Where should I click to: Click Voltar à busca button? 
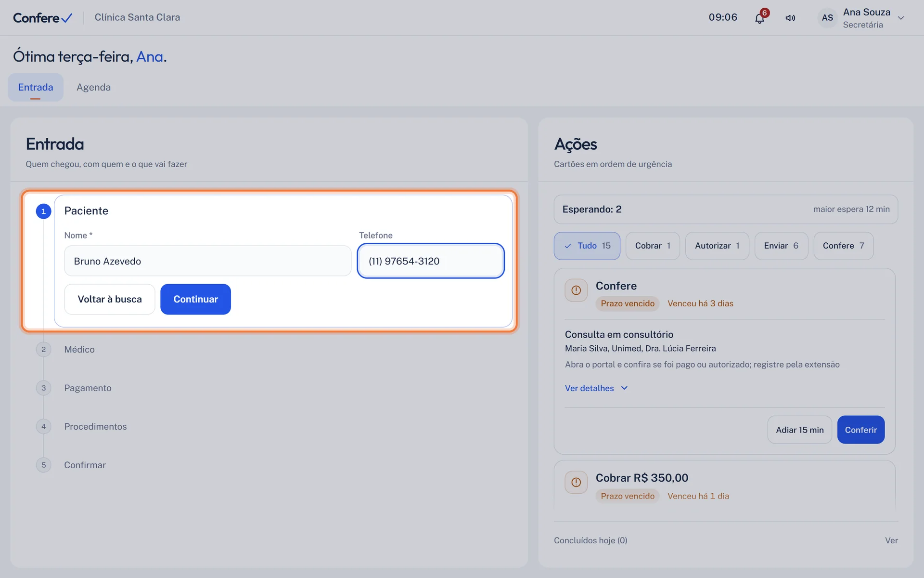[x=110, y=299]
